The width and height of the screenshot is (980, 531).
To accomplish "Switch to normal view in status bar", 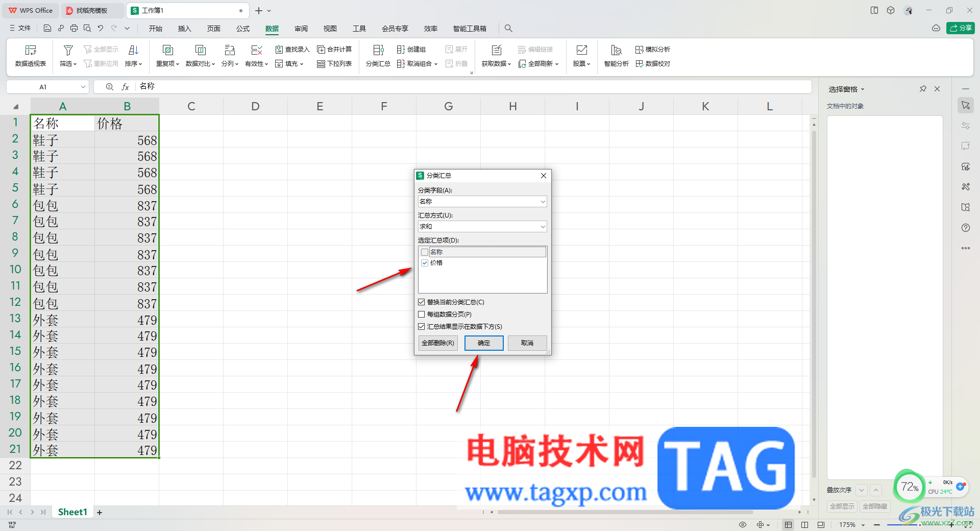I will coord(789,525).
